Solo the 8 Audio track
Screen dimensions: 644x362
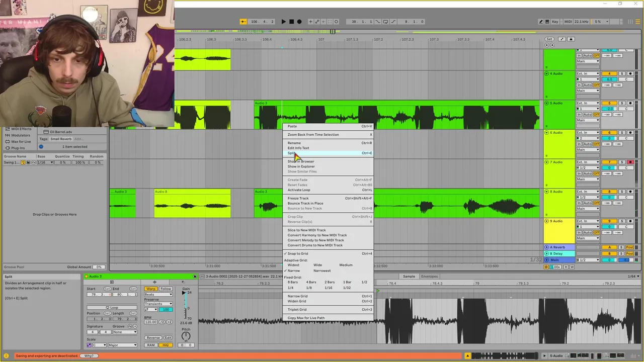tap(621, 192)
